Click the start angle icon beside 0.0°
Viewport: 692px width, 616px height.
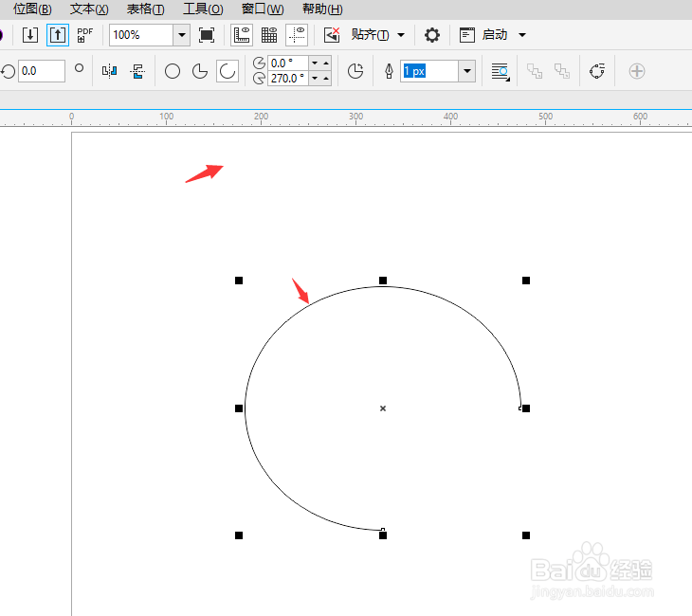[259, 63]
